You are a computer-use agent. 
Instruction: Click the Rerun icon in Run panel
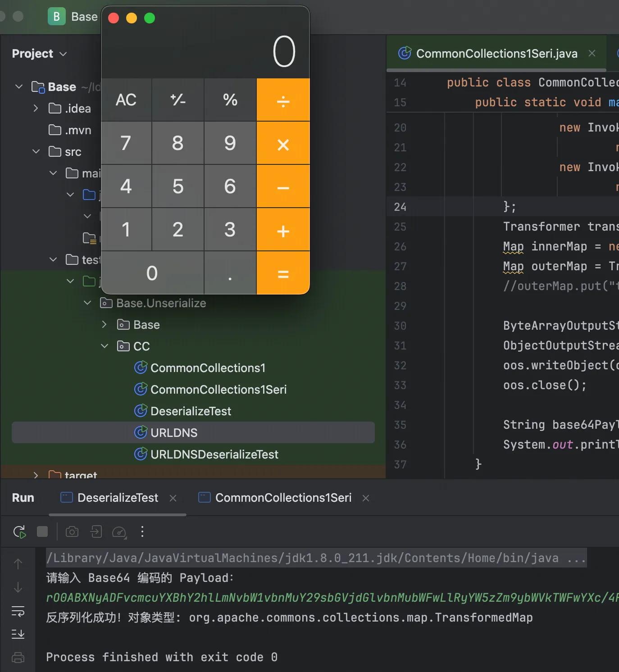click(19, 532)
